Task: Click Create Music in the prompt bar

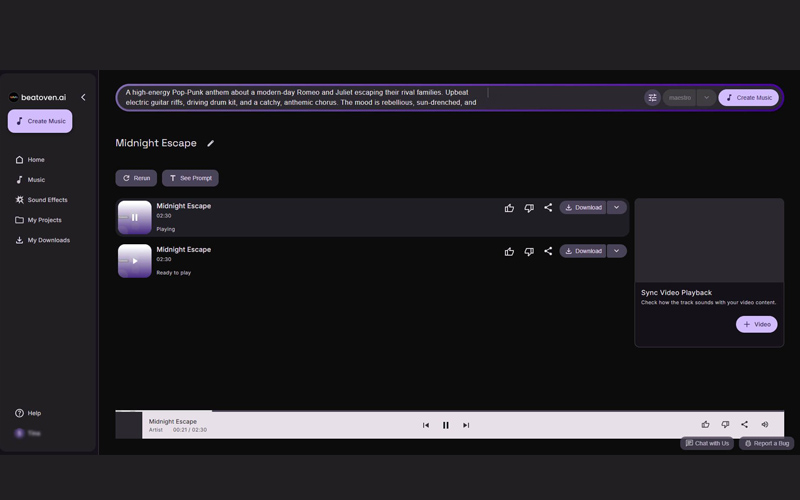Action: point(748,97)
